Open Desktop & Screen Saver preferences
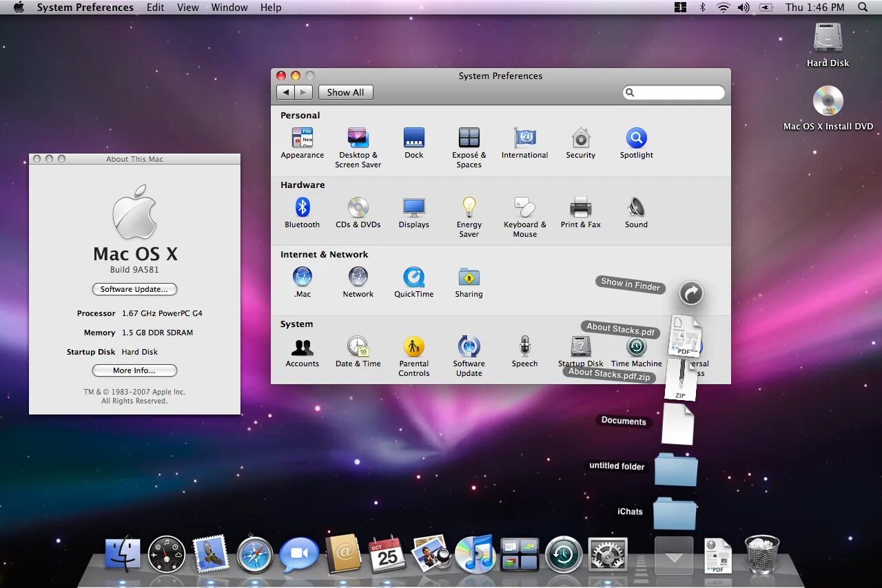This screenshot has width=882, height=588. [358, 147]
